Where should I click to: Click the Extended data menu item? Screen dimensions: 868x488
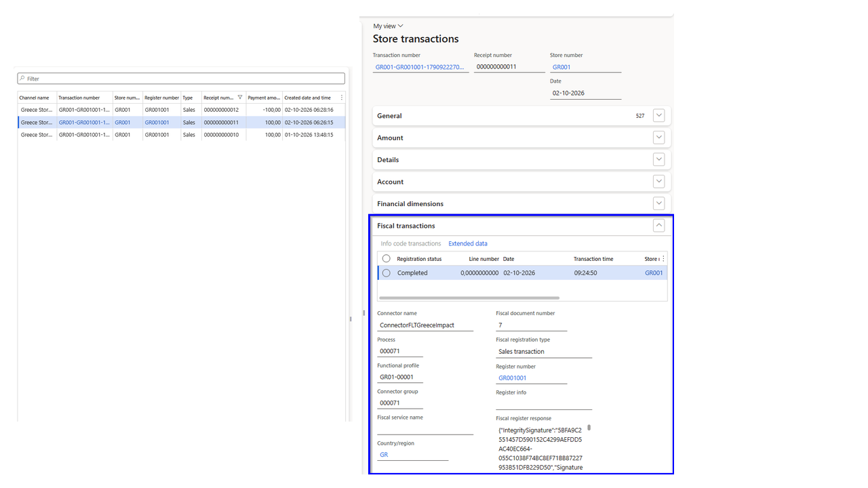tap(468, 243)
